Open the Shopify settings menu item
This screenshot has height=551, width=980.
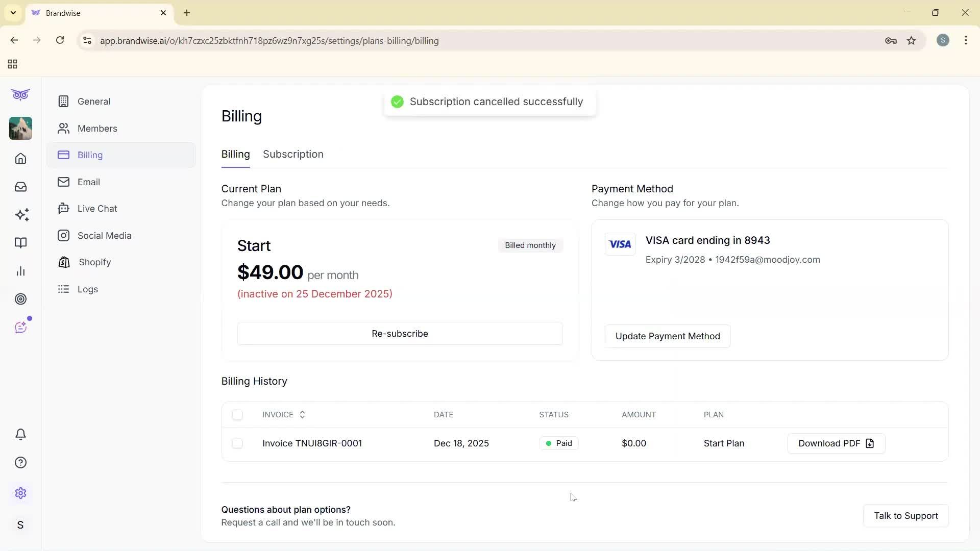point(94,262)
